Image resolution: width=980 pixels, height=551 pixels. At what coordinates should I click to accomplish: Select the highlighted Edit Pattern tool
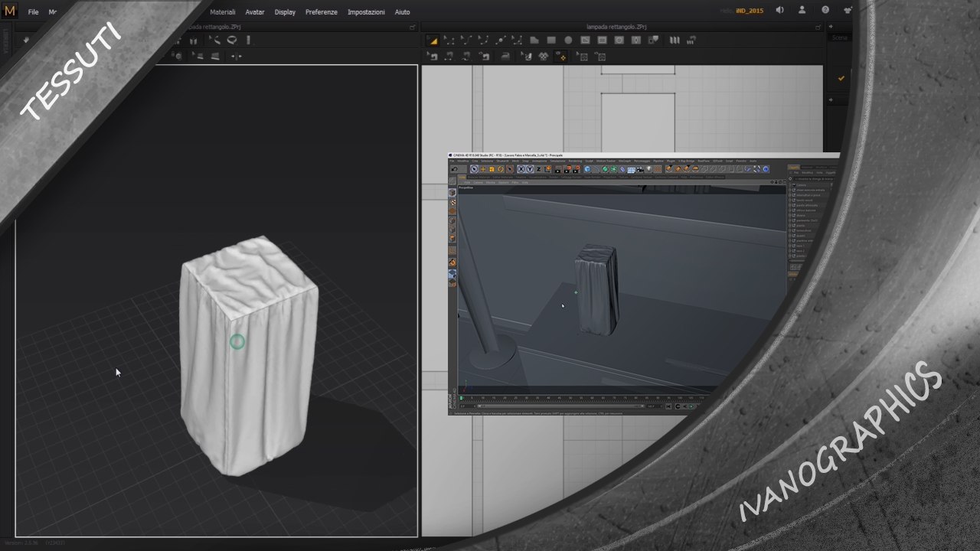(x=433, y=41)
